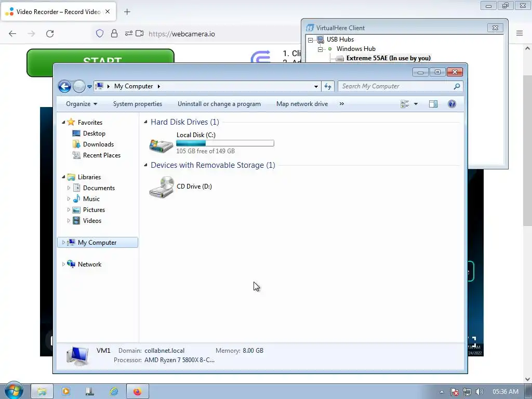Open the view options dropdown arrow
The height and width of the screenshot is (399, 532).
click(x=416, y=104)
